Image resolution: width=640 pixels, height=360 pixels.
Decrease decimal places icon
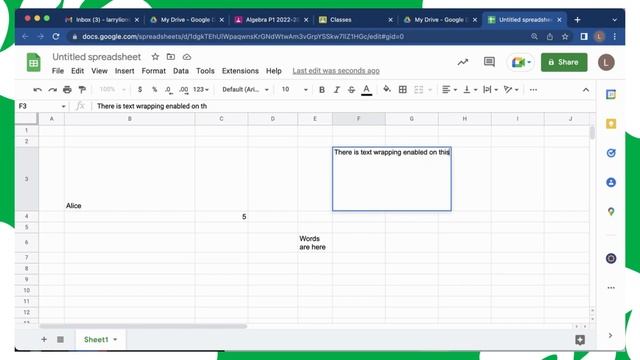(x=169, y=89)
